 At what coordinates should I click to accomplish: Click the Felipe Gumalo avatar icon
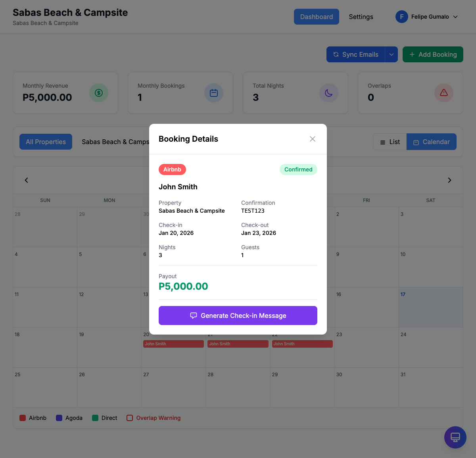pos(402,17)
